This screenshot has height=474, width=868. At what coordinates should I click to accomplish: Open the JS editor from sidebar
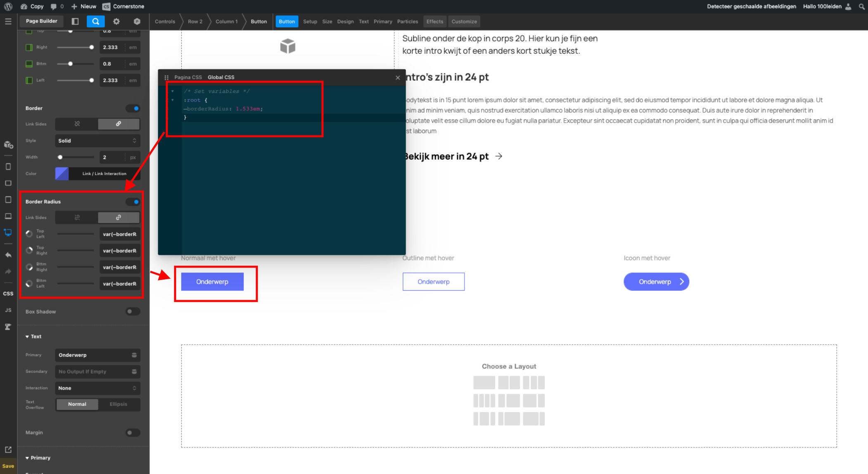coord(8,310)
